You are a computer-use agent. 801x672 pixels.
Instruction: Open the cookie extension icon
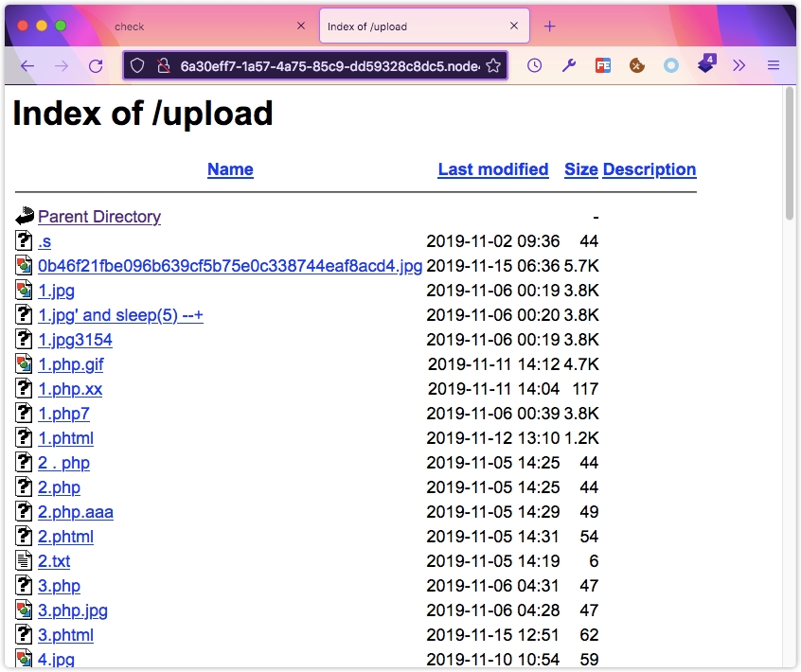[x=637, y=65]
